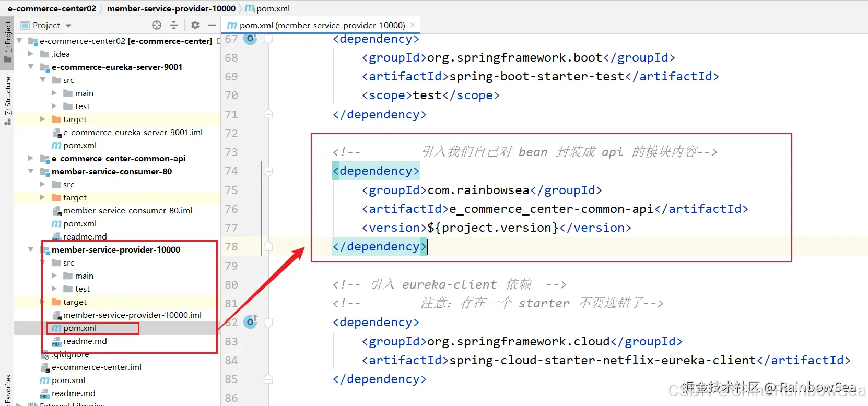868x406 pixels.
Task: Select test folder under e-commerce-eureka-server-9001 src
Action: click(x=83, y=106)
